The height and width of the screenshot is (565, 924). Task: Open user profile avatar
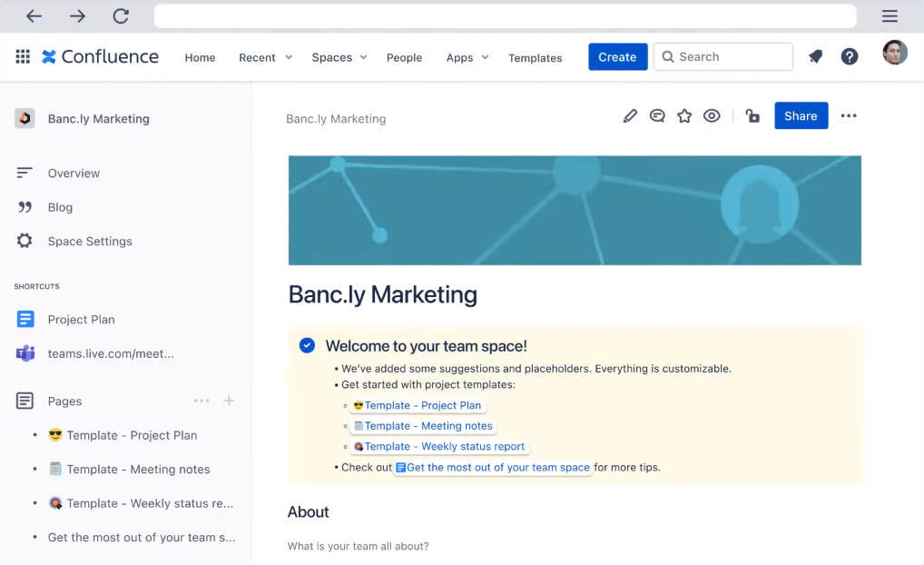click(895, 53)
